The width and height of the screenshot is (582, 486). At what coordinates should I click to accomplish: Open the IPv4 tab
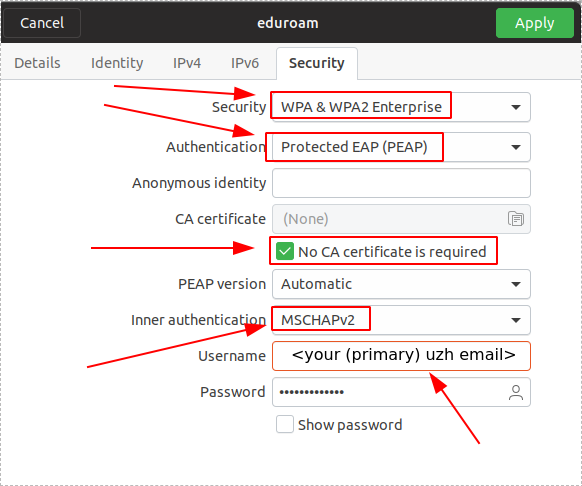tap(187, 63)
